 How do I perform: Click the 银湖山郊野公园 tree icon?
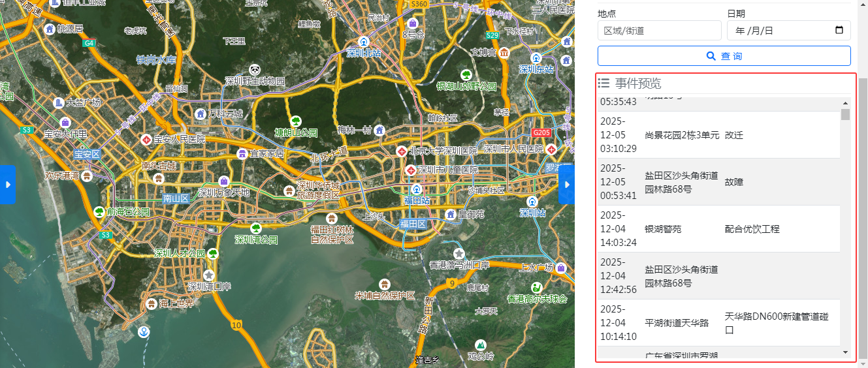466,74
